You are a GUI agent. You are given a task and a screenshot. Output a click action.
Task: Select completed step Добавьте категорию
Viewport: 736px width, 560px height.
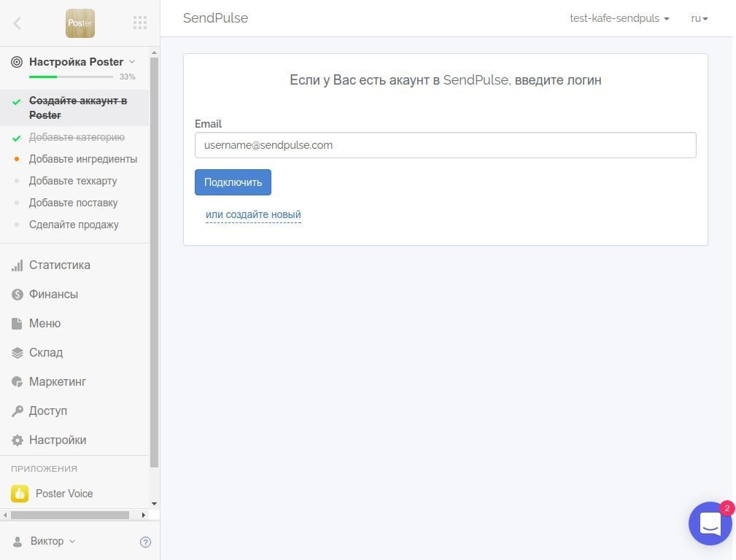click(77, 137)
